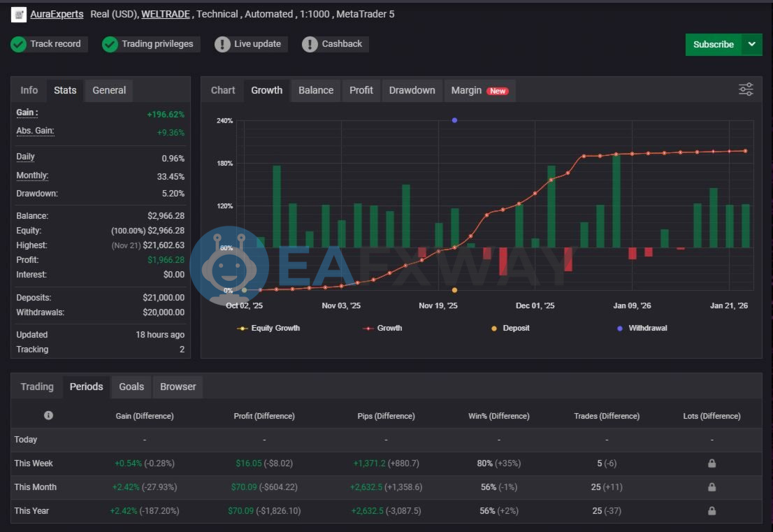Click the Cashback exclamation icon
Viewport: 773px width, 532px height.
point(310,44)
